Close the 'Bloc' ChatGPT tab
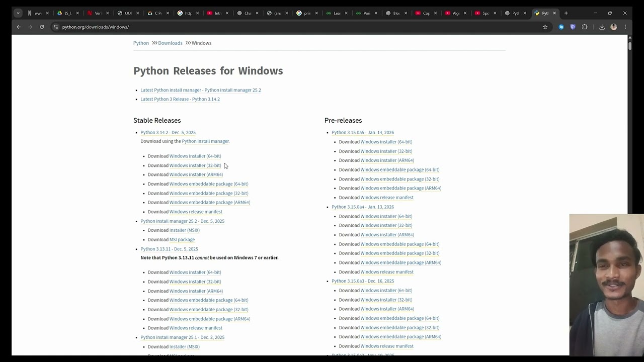The height and width of the screenshot is (362, 644). pyautogui.click(x=406, y=13)
